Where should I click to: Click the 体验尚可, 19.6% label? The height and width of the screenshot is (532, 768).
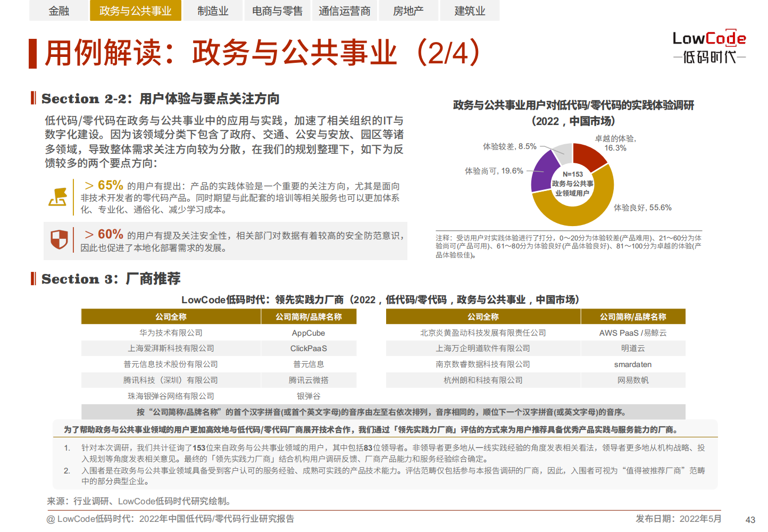click(494, 171)
